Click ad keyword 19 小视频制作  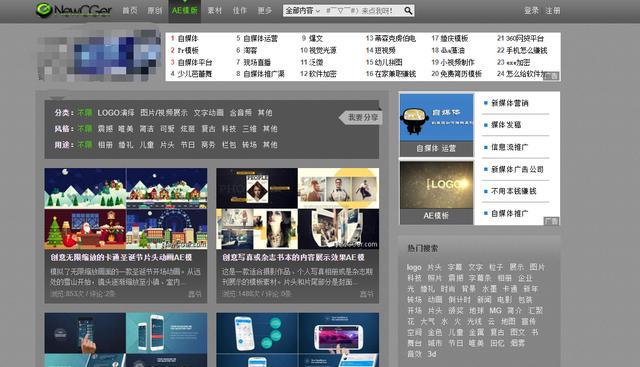point(457,62)
